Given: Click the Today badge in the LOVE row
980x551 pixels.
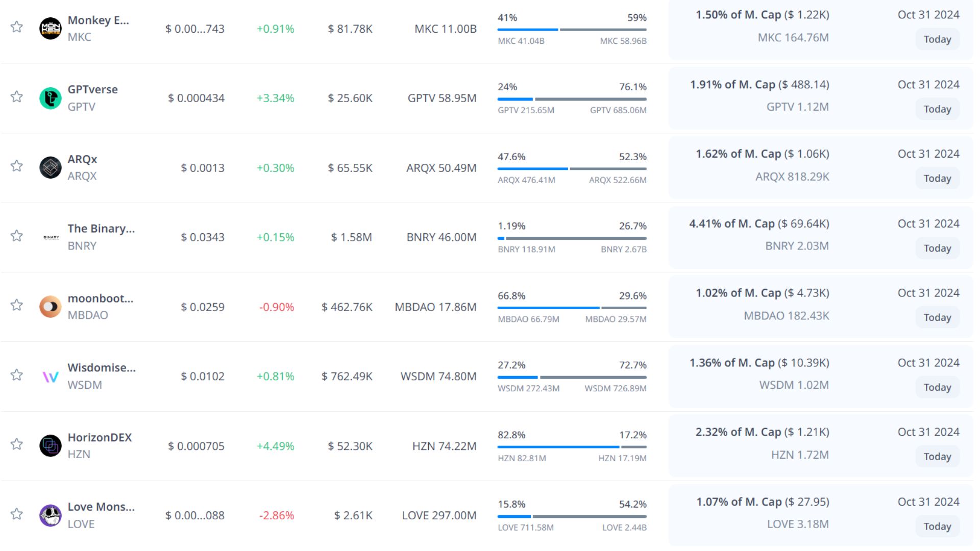Looking at the screenshot, I should pos(937,527).
